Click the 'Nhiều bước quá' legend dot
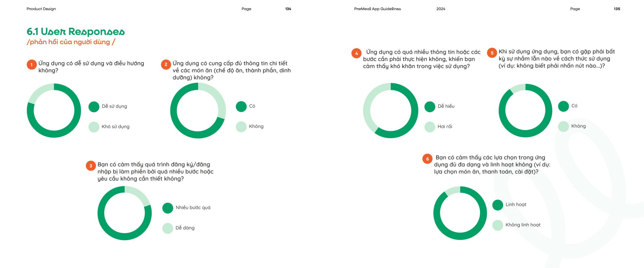 168,208
